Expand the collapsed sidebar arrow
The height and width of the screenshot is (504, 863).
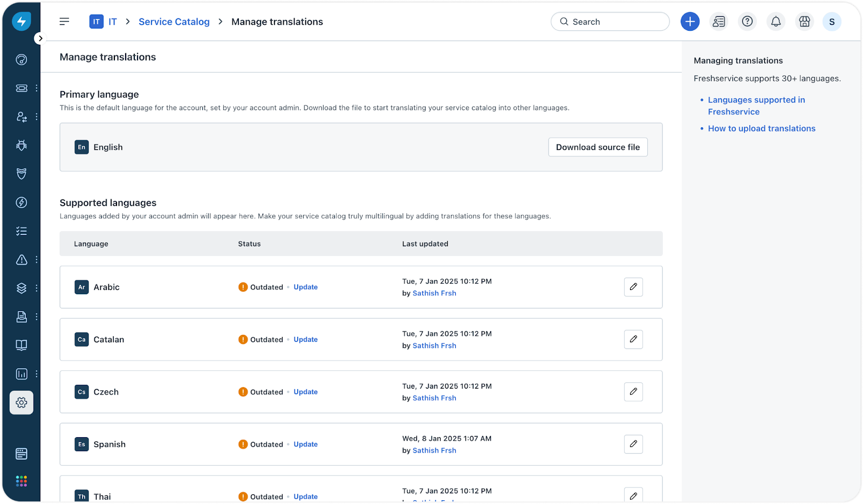40,38
